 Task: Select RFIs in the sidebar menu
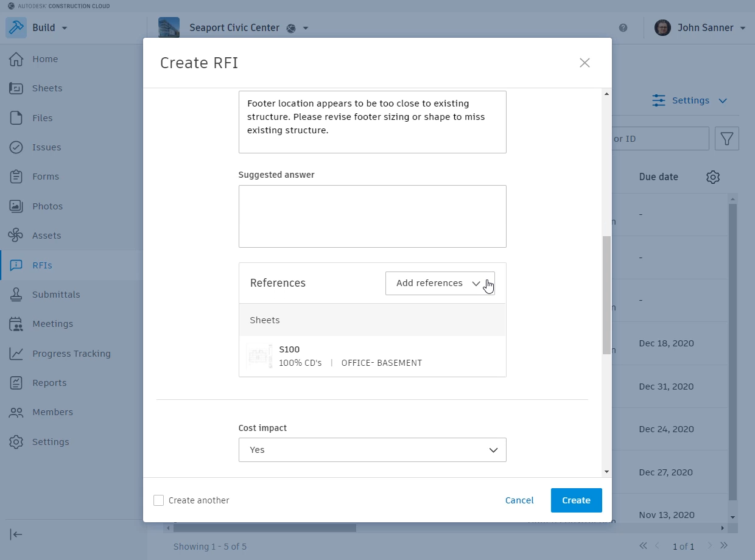coord(16,265)
